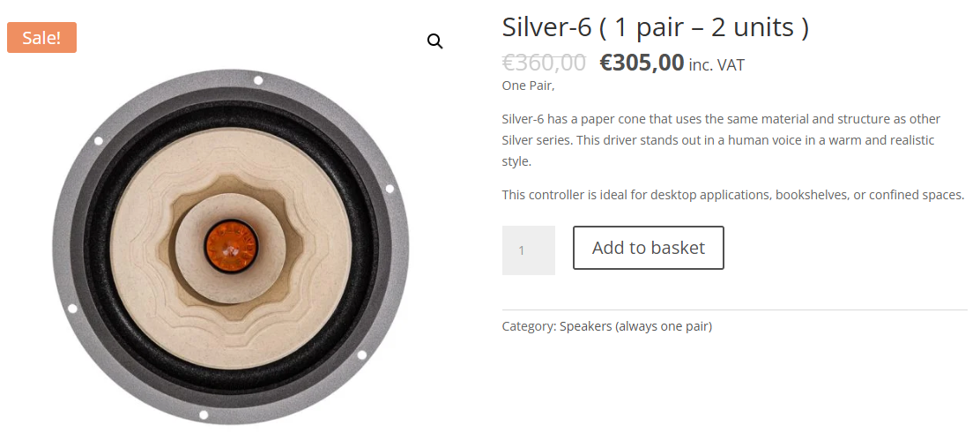Click the orange Sale! badge

41,38
